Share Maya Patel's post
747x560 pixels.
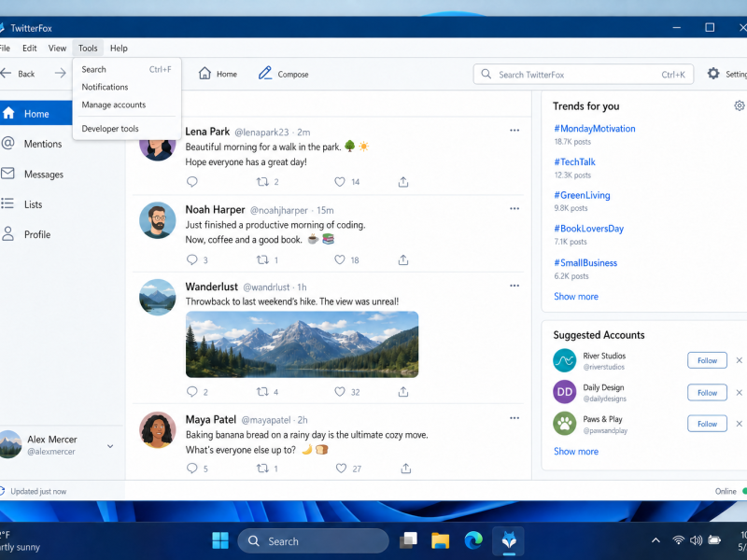[406, 469]
